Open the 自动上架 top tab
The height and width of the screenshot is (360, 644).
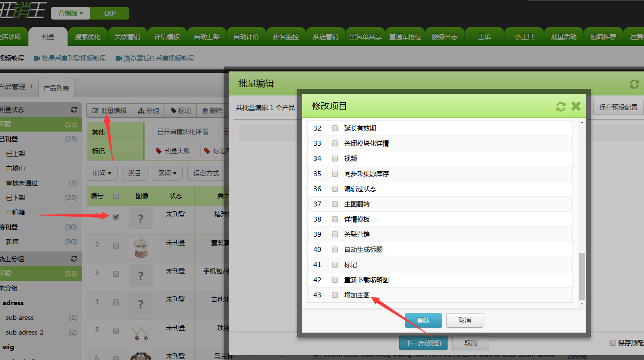coord(207,37)
